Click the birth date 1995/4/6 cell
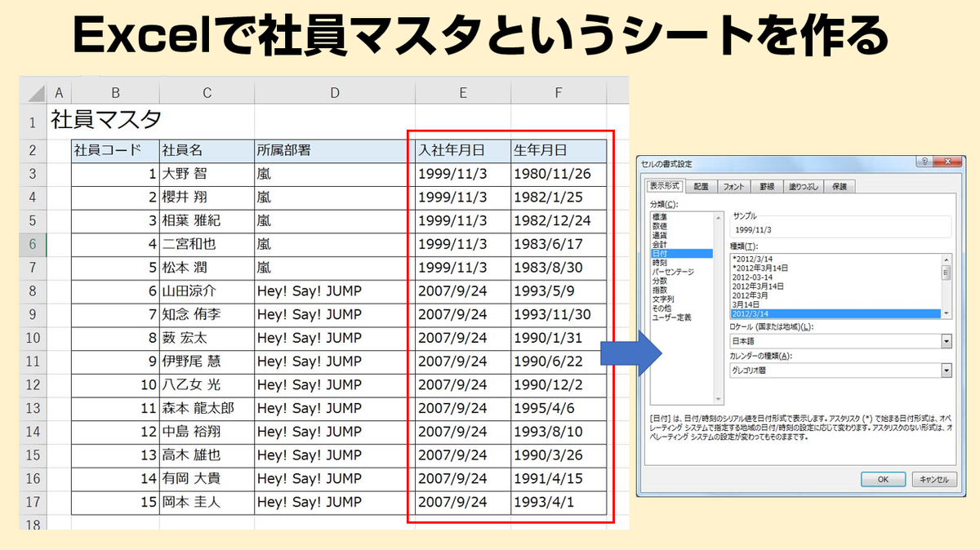The height and width of the screenshot is (550, 980). coord(559,409)
